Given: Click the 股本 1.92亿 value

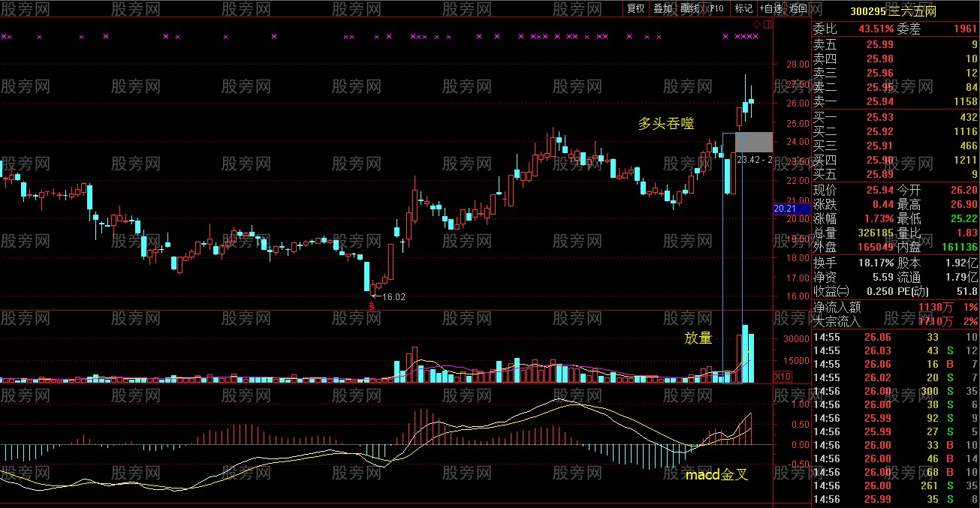Looking at the screenshot, I should tap(961, 263).
